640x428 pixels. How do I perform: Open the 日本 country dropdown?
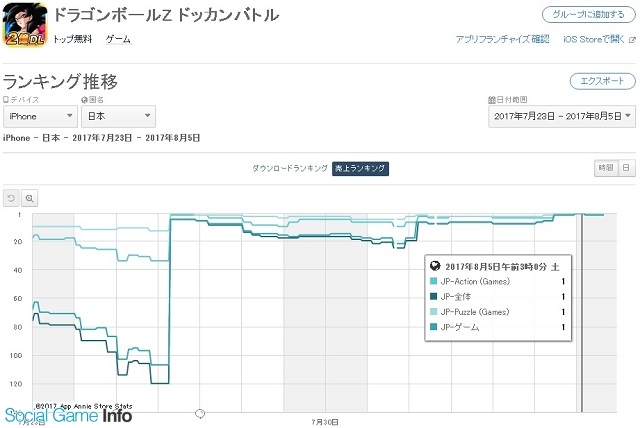pyautogui.click(x=118, y=116)
